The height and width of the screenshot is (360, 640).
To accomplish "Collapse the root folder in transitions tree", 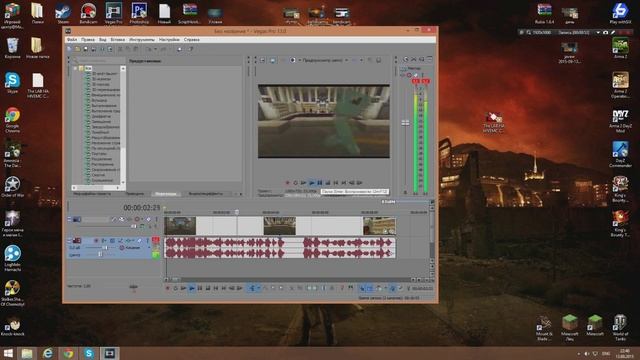I will (76, 68).
